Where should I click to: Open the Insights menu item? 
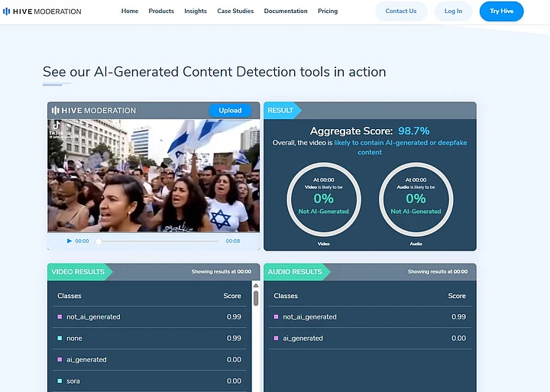(x=196, y=11)
